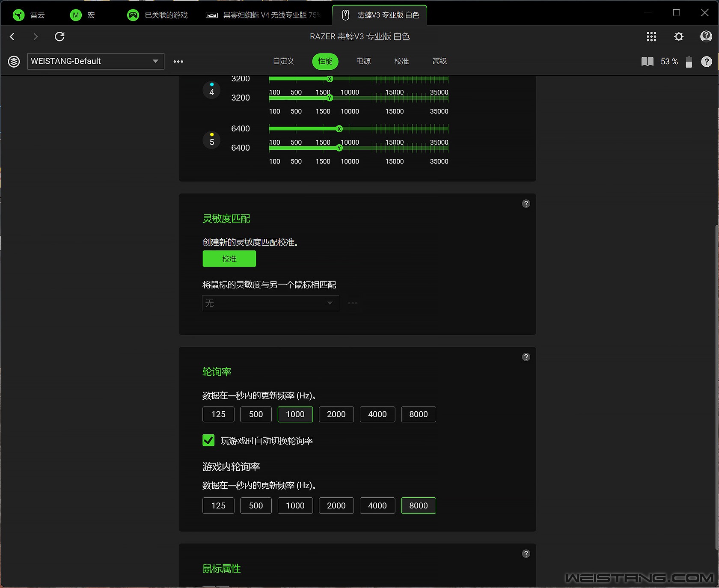Set polling rate to 4000 Hz

coord(377,414)
